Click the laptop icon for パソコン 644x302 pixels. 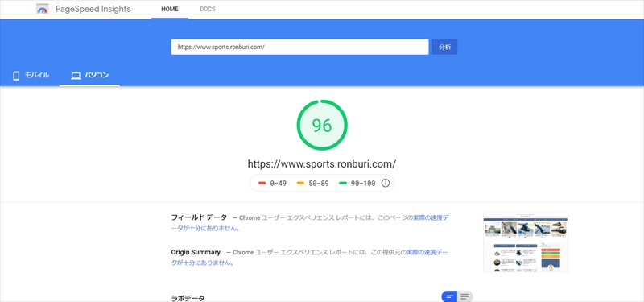(x=76, y=76)
